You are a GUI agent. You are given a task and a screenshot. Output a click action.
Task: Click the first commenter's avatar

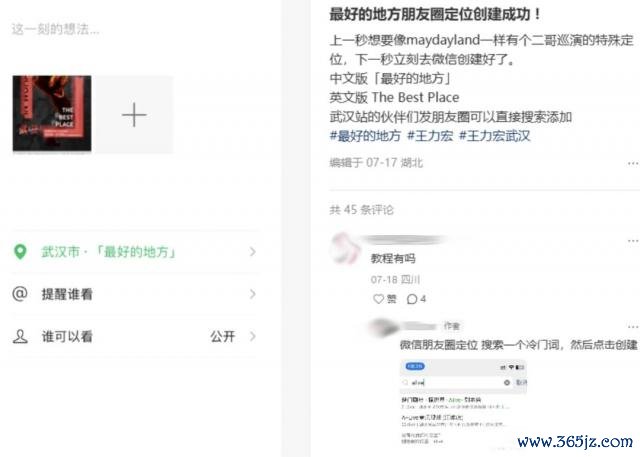coord(343,247)
